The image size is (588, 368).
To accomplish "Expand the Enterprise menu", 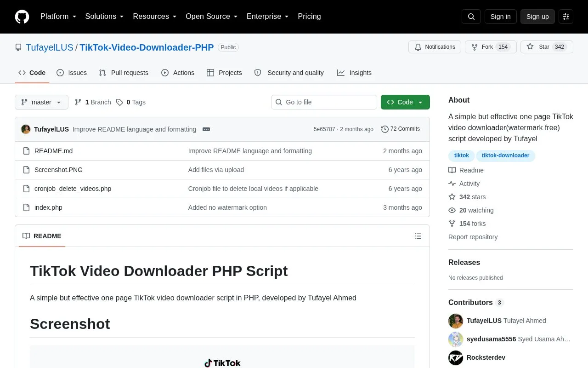I will coord(268,17).
